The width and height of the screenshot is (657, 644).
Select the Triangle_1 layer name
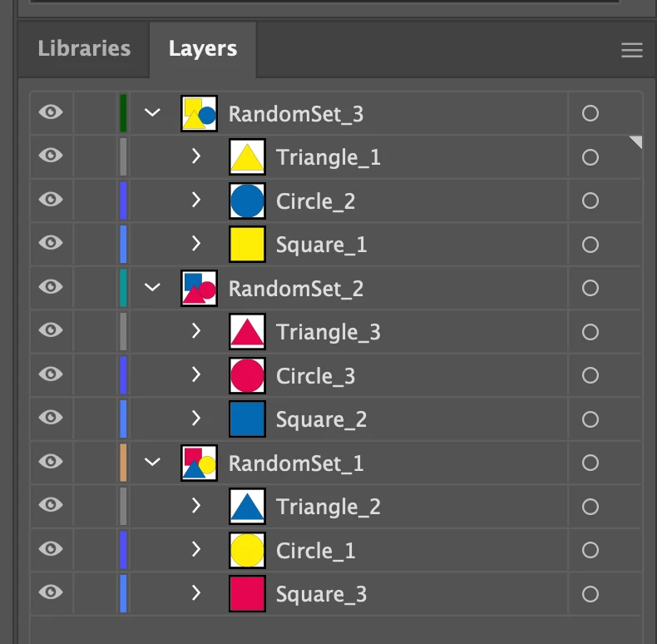[328, 158]
